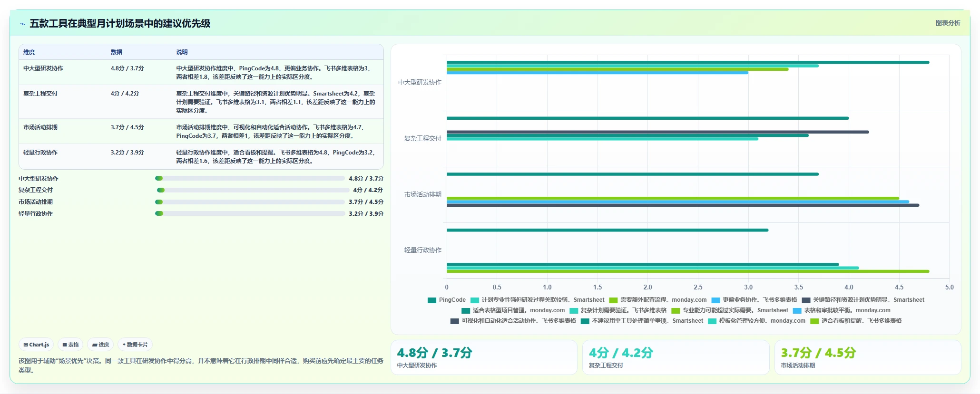Click the PingCode bar for 轻量行政协作

coord(608,230)
